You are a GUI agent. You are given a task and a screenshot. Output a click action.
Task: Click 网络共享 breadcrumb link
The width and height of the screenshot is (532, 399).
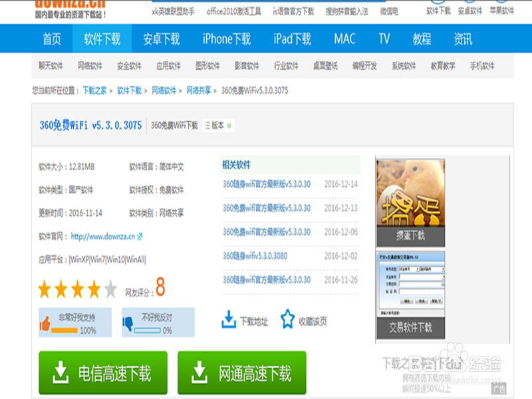point(198,90)
